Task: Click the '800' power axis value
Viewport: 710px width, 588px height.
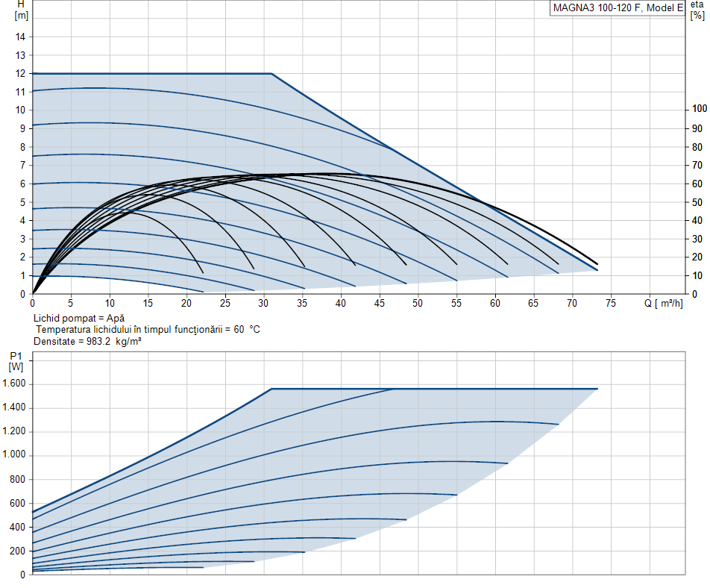Action: coord(17,479)
